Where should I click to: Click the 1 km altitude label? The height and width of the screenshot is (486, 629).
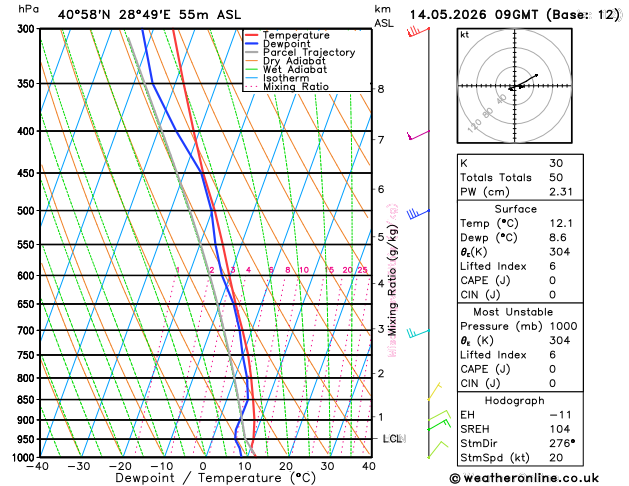point(381,417)
